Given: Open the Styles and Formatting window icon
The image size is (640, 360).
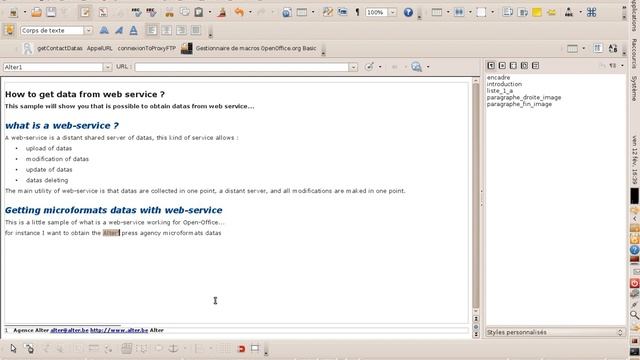Looking at the screenshot, I should (x=9, y=30).
